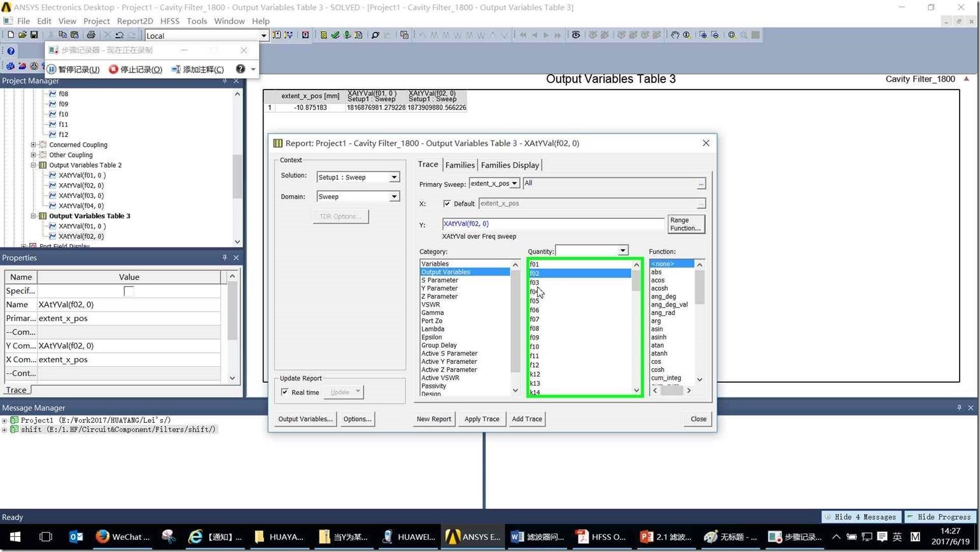980x552 pixels.
Task: Click the Range Function button
Action: [685, 224]
